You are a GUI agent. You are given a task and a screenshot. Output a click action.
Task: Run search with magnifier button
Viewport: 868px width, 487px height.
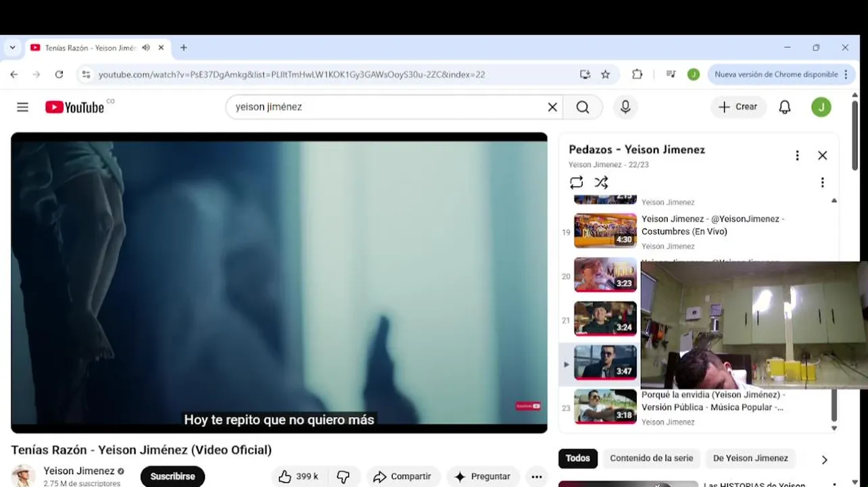[x=583, y=107]
